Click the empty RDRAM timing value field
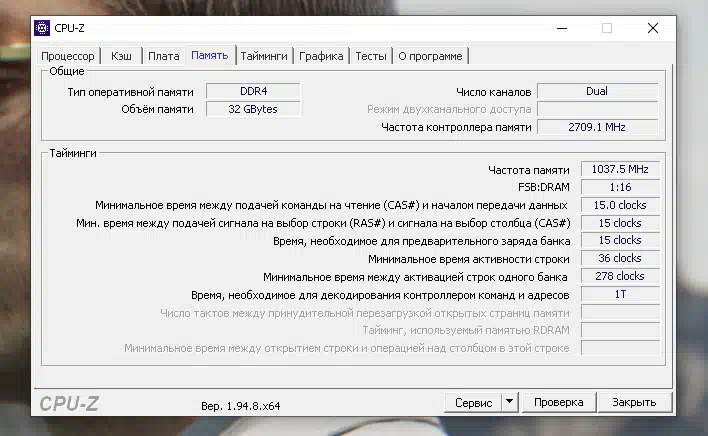The width and height of the screenshot is (708, 436). tap(620, 330)
